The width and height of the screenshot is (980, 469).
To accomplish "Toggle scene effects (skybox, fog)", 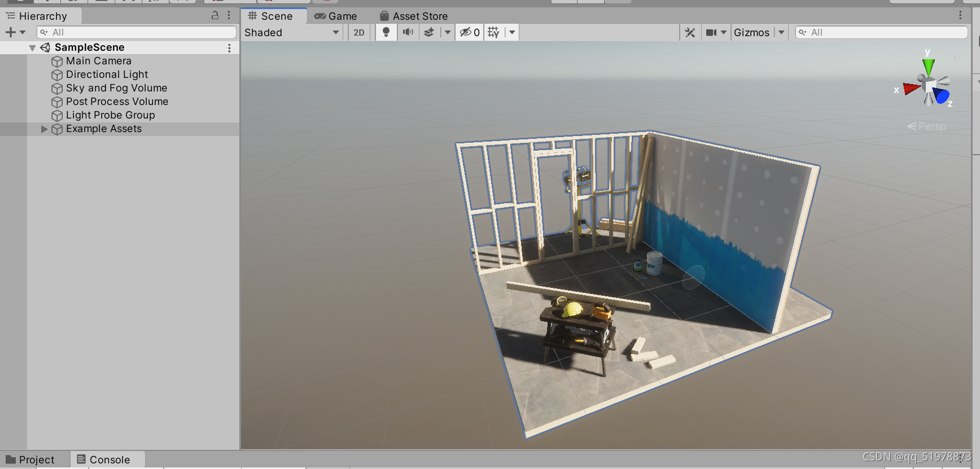I will 429,32.
